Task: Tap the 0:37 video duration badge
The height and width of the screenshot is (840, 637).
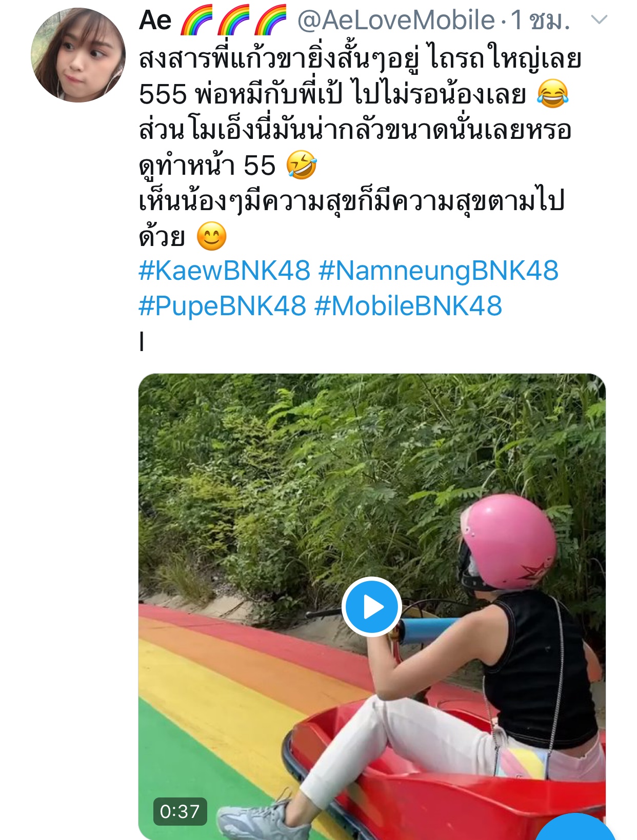Action: pyautogui.click(x=180, y=811)
